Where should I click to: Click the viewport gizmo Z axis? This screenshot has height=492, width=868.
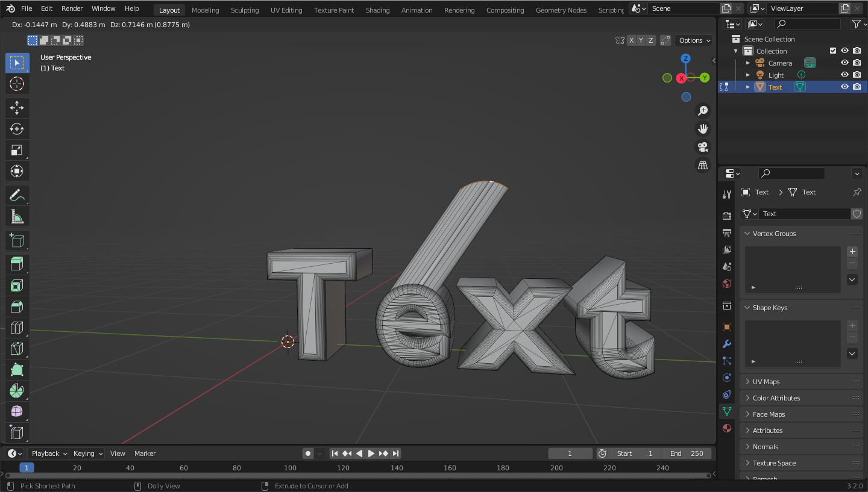pos(685,58)
